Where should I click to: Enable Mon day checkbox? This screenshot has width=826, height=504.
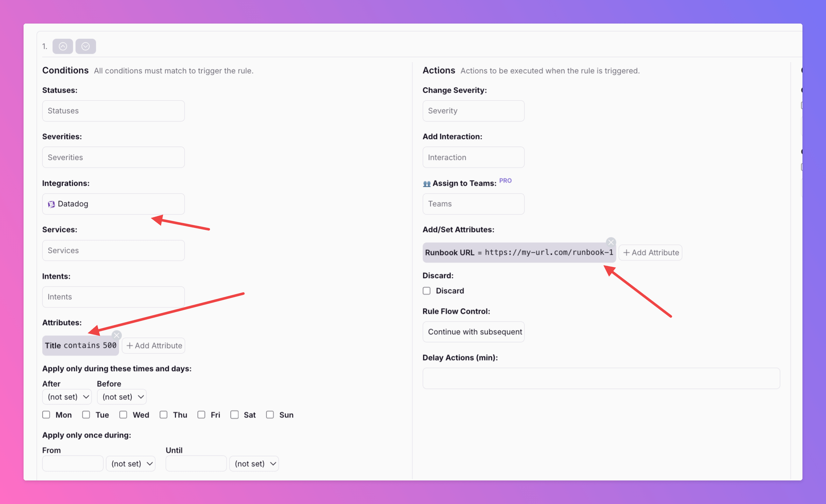click(x=46, y=415)
